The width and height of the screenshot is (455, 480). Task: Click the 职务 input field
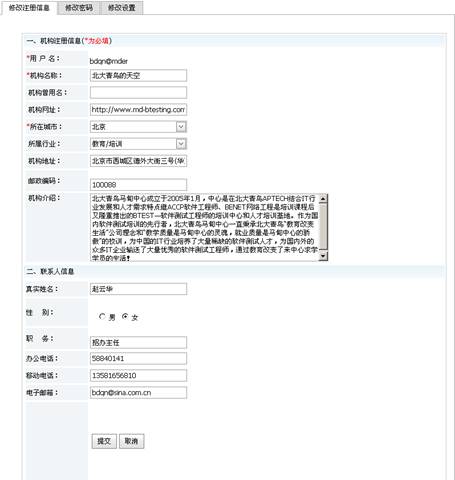(138, 342)
